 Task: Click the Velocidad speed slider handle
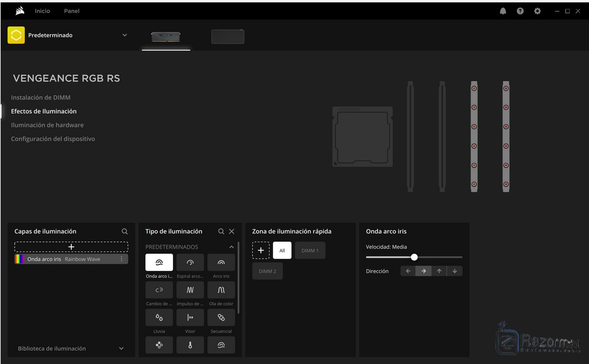tap(414, 257)
